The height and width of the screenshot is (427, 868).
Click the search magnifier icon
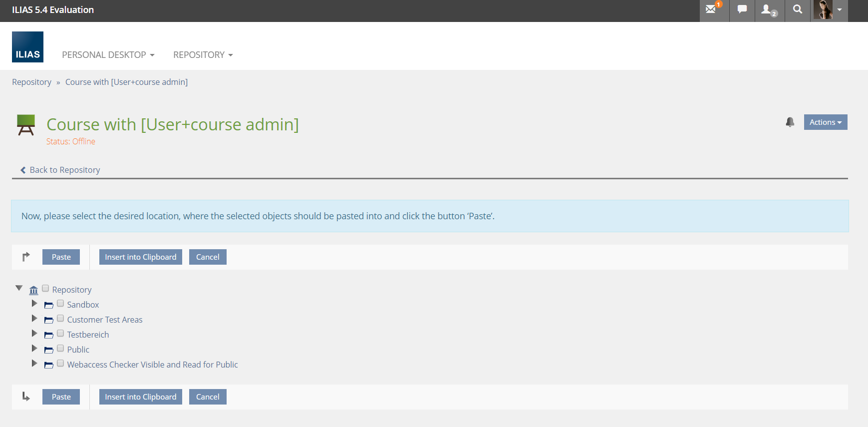[x=798, y=9]
